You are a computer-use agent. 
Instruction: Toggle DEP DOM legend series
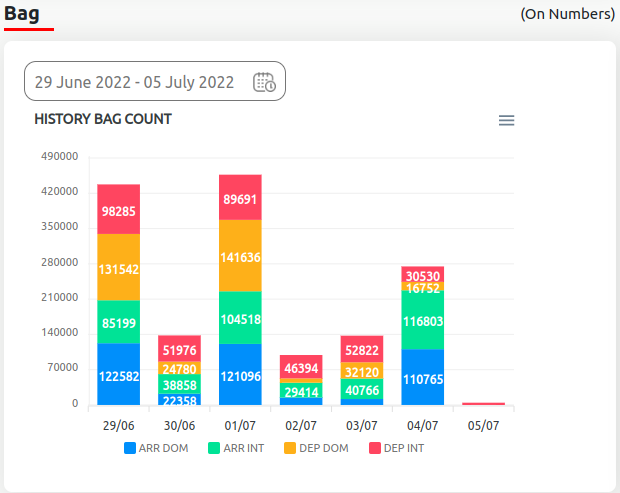316,448
